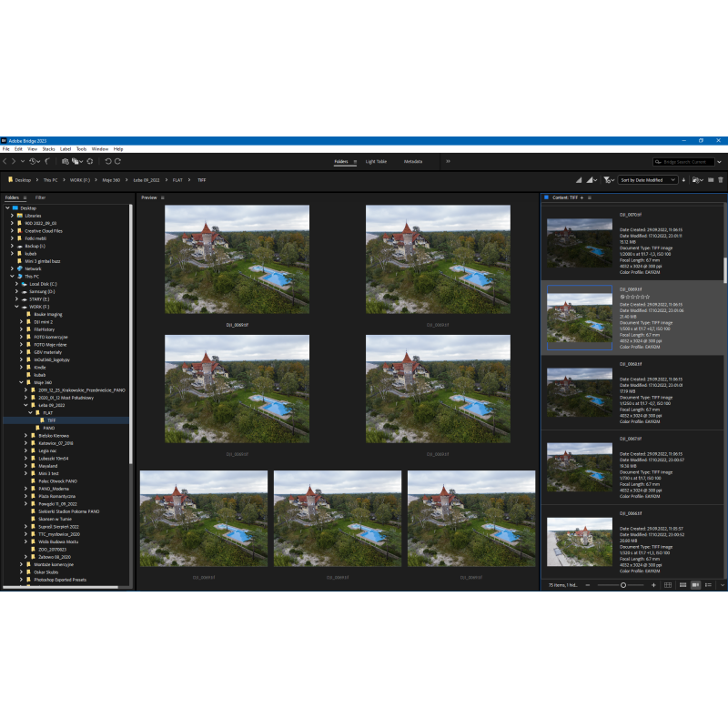Click Moje 360 in the path bar
The image size is (728, 728).
point(111,180)
